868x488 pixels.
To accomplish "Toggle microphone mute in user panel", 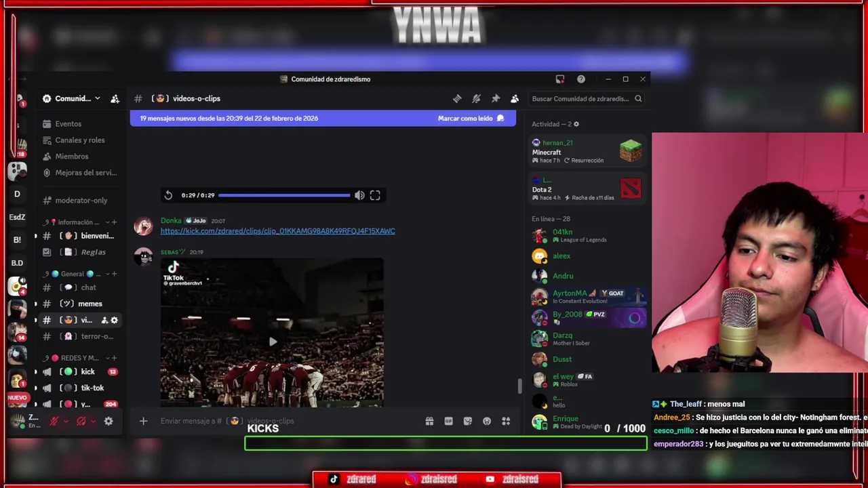I will (54, 421).
